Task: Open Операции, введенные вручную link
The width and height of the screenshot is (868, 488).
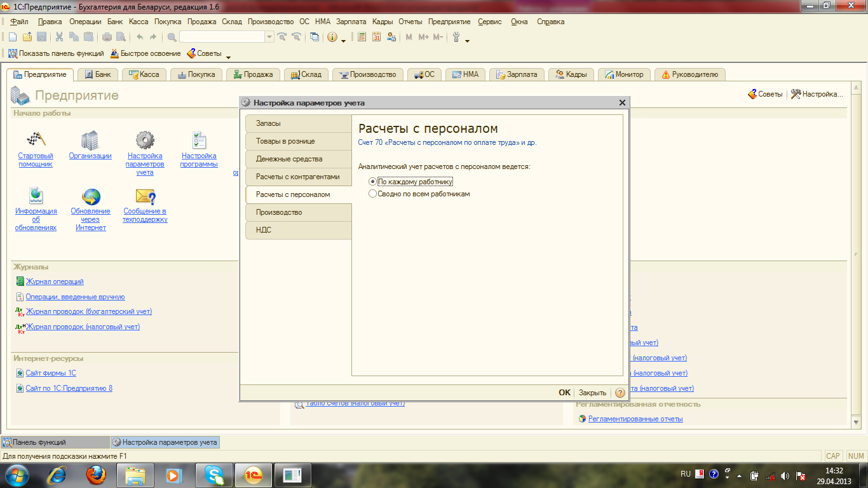Action: (x=75, y=297)
